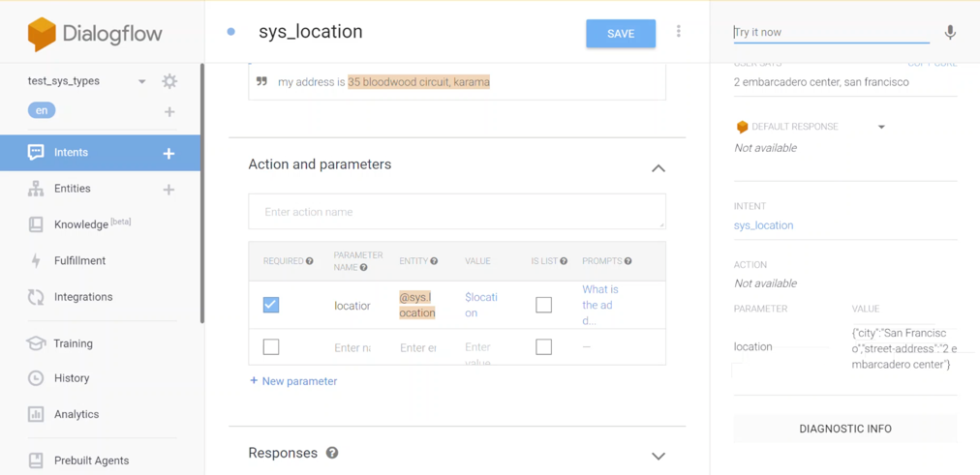Click the Is List help icon

[564, 261]
